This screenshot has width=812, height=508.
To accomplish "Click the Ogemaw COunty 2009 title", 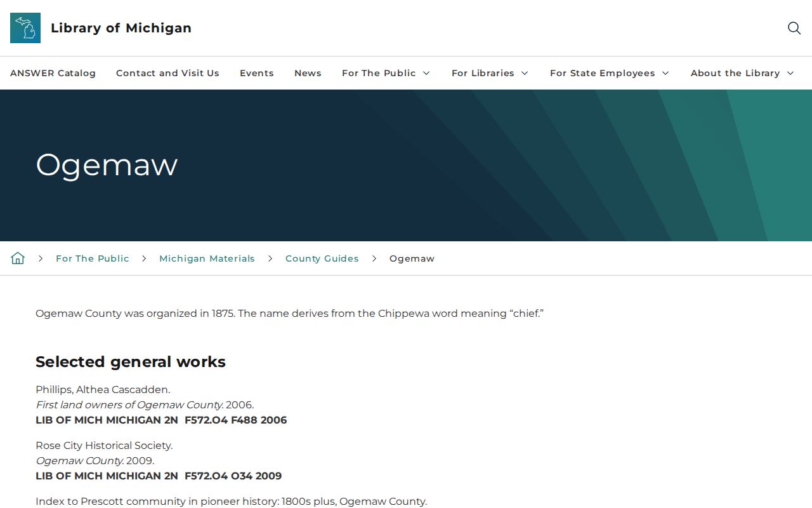I will coord(95,460).
